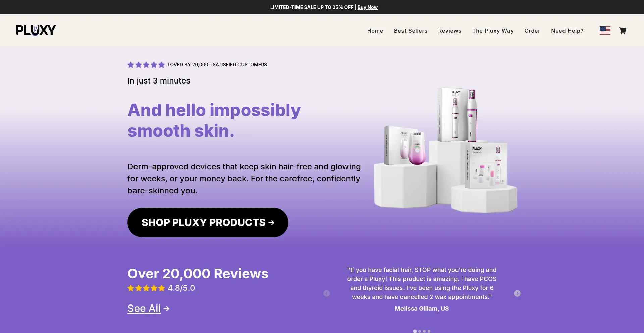
Task: Click the Pluxy product boxes image
Action: pos(445,150)
